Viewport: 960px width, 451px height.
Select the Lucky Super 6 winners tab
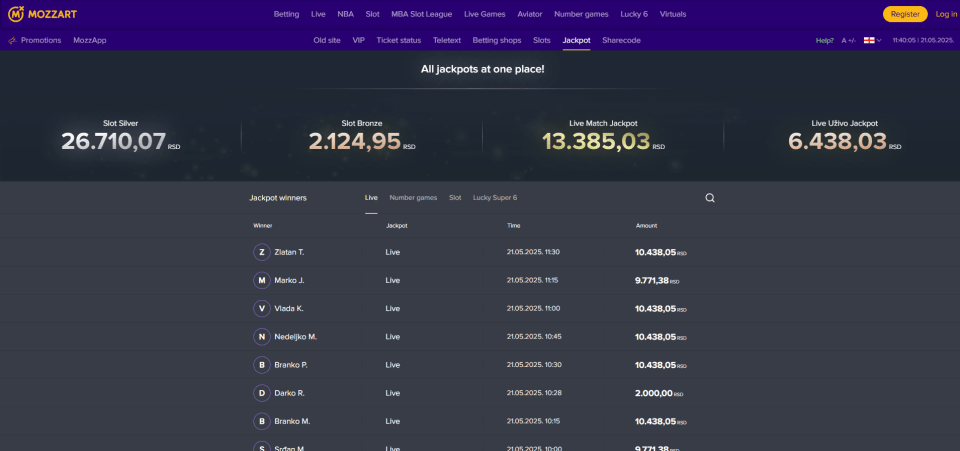point(495,198)
